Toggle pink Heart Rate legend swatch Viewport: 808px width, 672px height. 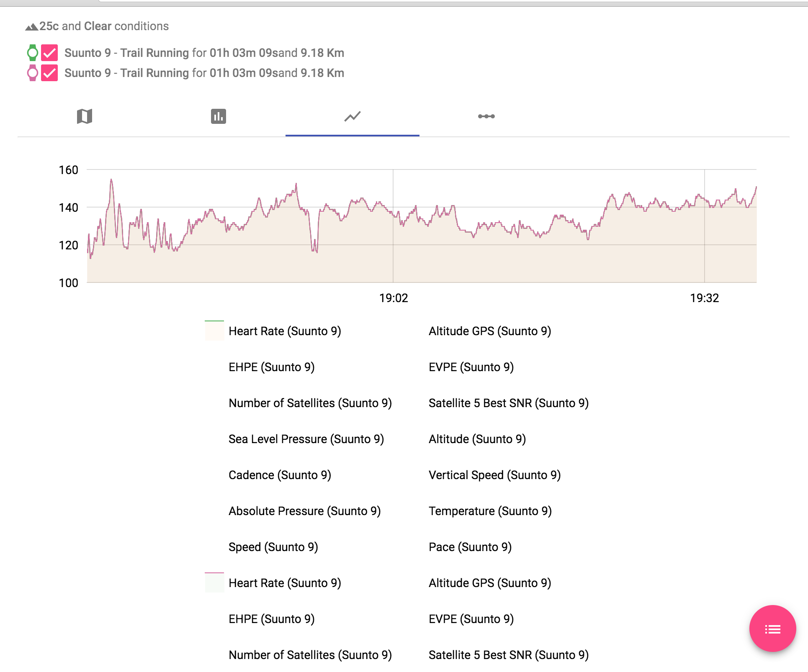point(214,583)
